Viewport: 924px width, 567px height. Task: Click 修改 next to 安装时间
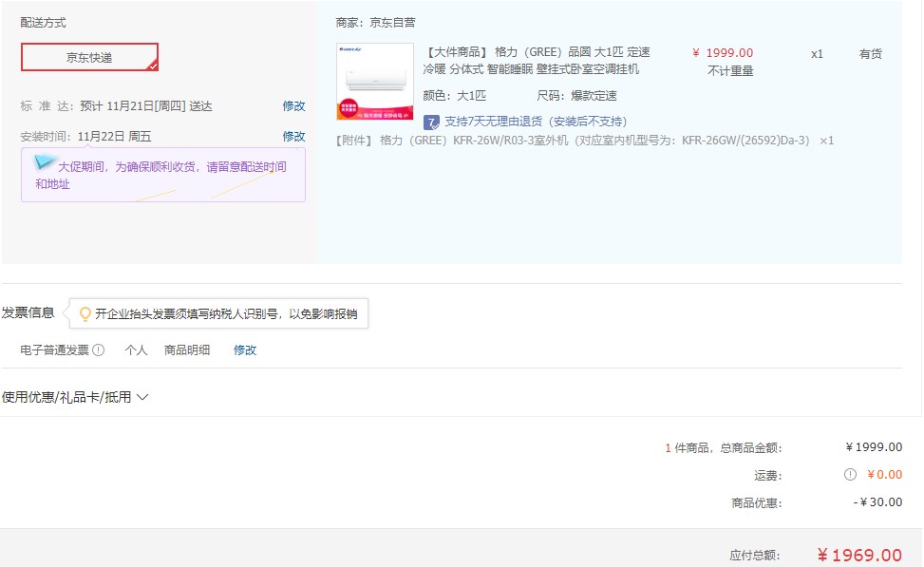pos(293,136)
